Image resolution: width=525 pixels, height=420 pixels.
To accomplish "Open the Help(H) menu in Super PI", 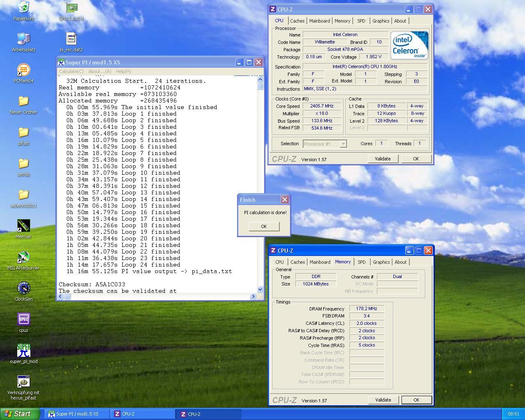I will pyautogui.click(x=123, y=71).
